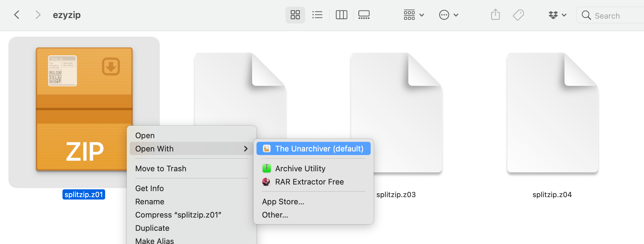Click the Tags toolbar icon
The width and height of the screenshot is (644, 244).
coord(518,15)
